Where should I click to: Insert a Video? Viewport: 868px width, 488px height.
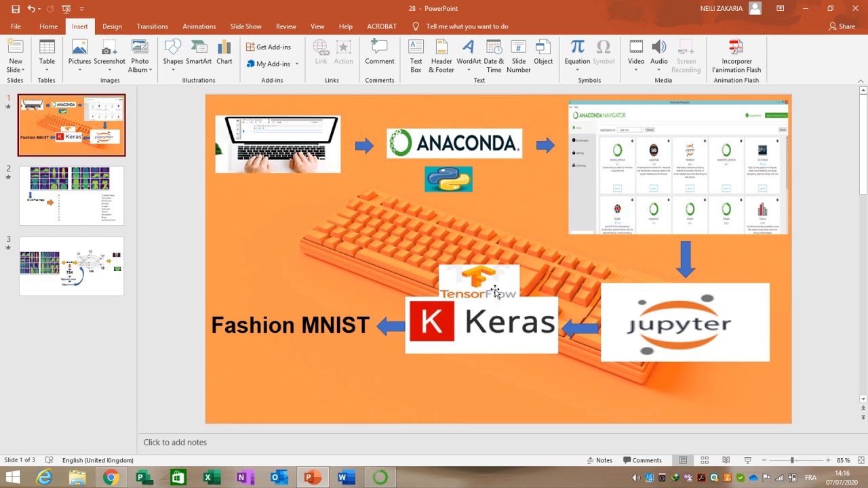[636, 56]
